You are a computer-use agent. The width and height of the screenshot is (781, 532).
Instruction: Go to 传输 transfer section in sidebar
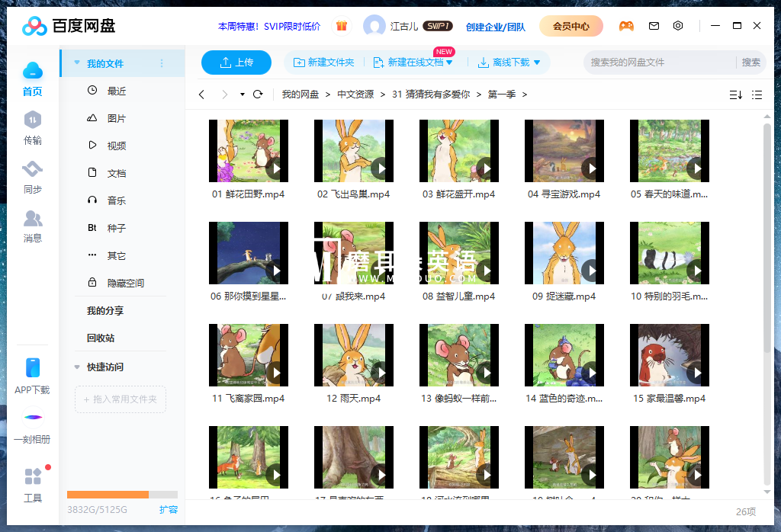(32, 128)
